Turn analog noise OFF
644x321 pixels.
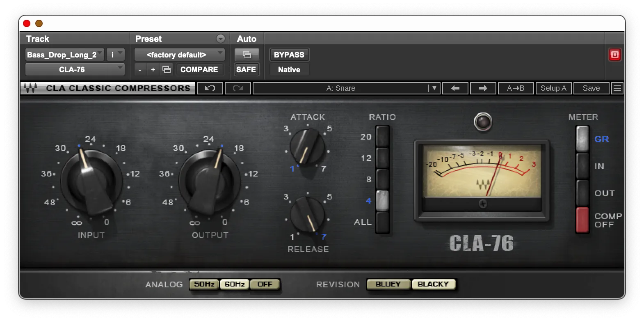(265, 284)
